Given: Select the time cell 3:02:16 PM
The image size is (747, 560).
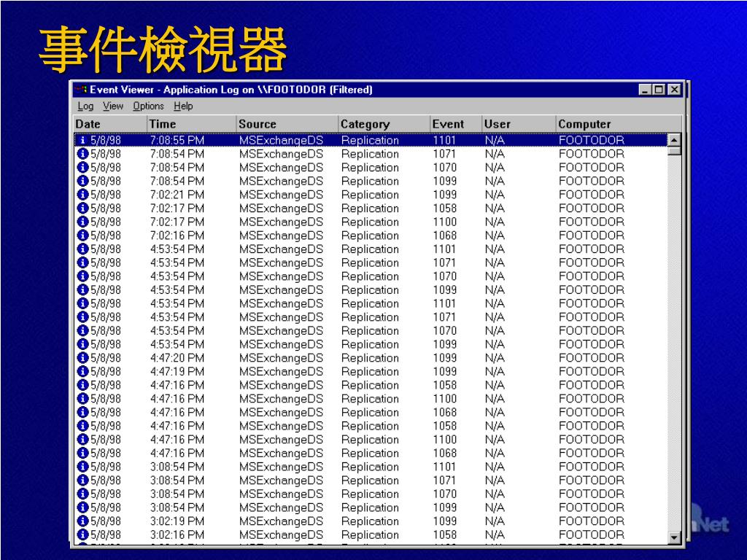Looking at the screenshot, I should pos(177,534).
